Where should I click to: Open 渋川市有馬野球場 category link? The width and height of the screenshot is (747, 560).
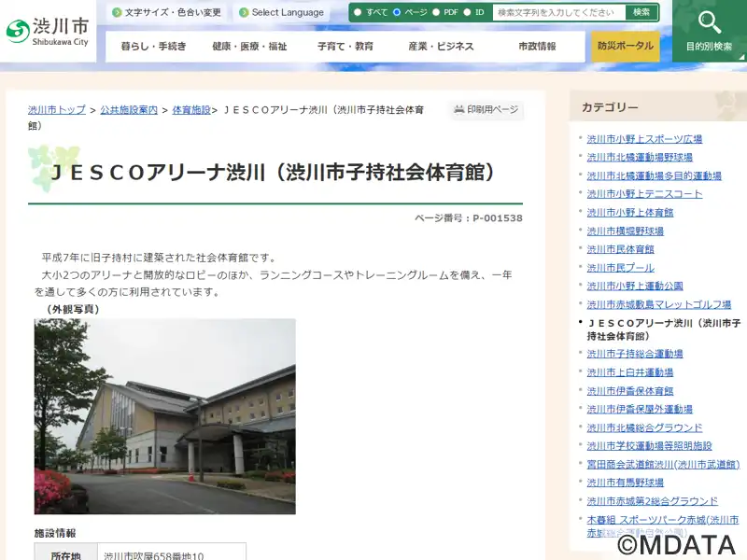tap(626, 483)
